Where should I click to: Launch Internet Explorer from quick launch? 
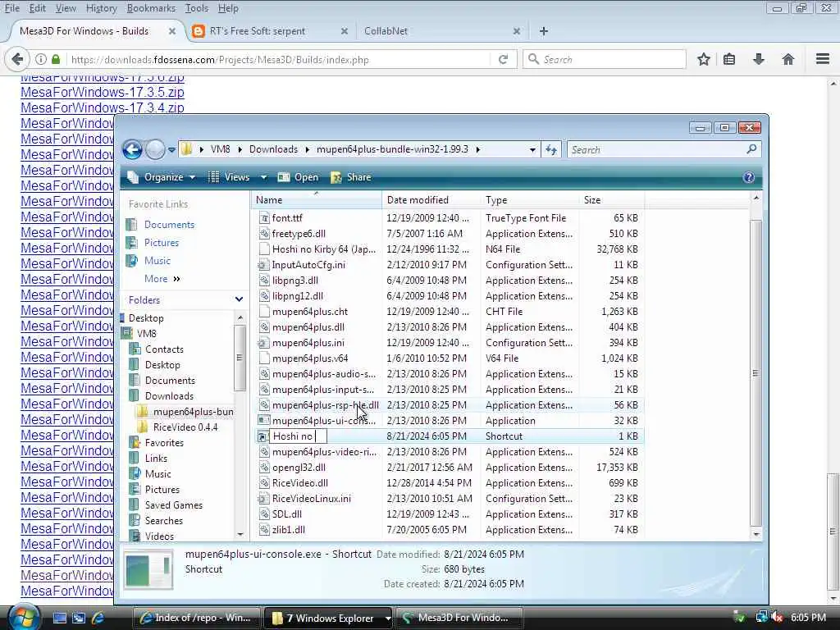(98, 618)
